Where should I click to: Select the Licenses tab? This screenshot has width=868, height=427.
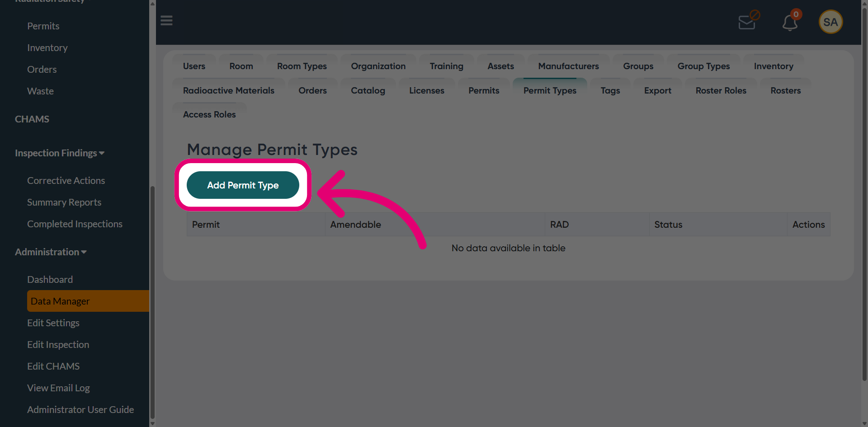coord(426,90)
